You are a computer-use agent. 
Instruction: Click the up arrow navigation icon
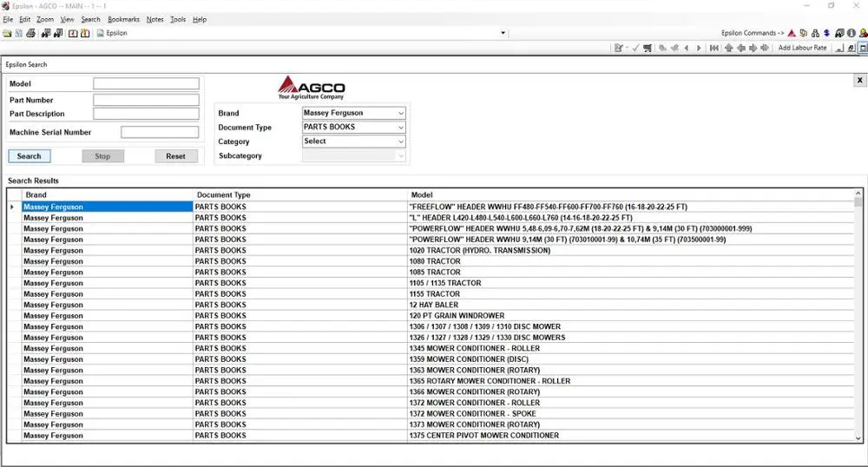[x=728, y=48]
